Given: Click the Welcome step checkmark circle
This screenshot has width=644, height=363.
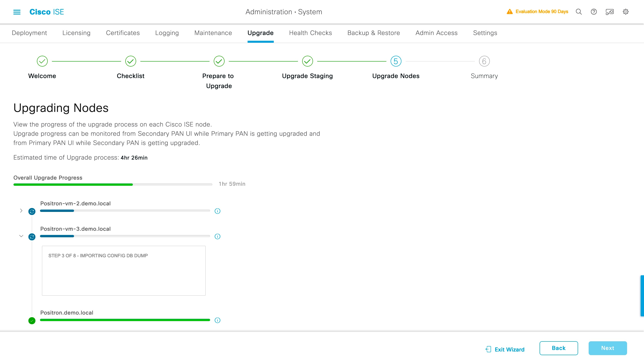Looking at the screenshot, I should click(42, 61).
